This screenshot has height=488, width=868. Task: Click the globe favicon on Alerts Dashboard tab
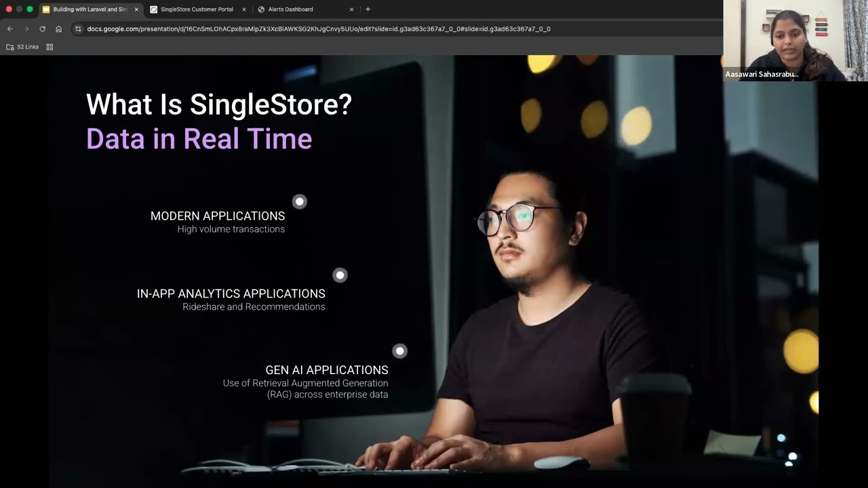click(262, 9)
